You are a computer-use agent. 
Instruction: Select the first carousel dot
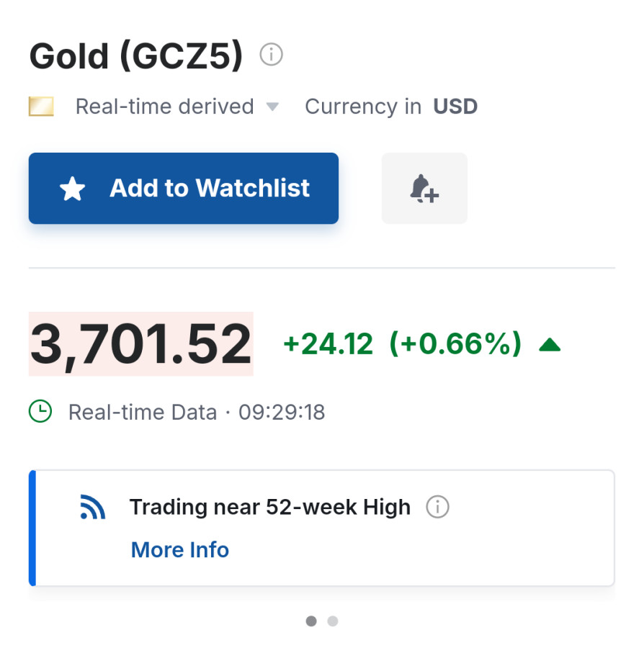coord(311,621)
